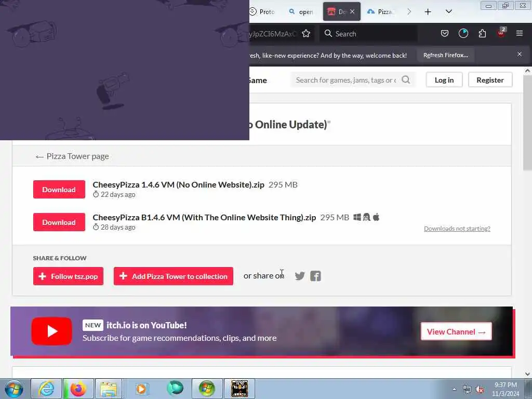The image size is (532, 399).
Task: Dismiss the Refresh Firefox notification bar
Action: tap(520, 54)
